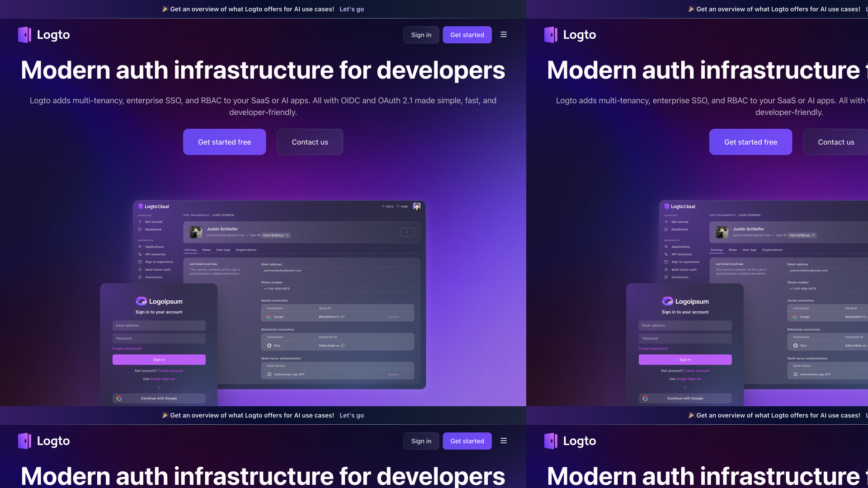
Task: Click Sign in in the bottom-left header
Action: (421, 441)
